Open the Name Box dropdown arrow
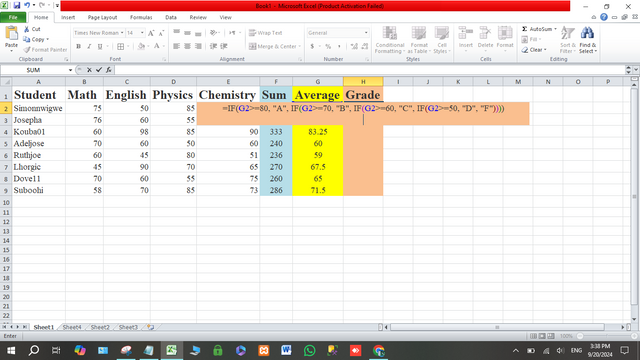This screenshot has width=640, height=360. pyautogui.click(x=70, y=70)
